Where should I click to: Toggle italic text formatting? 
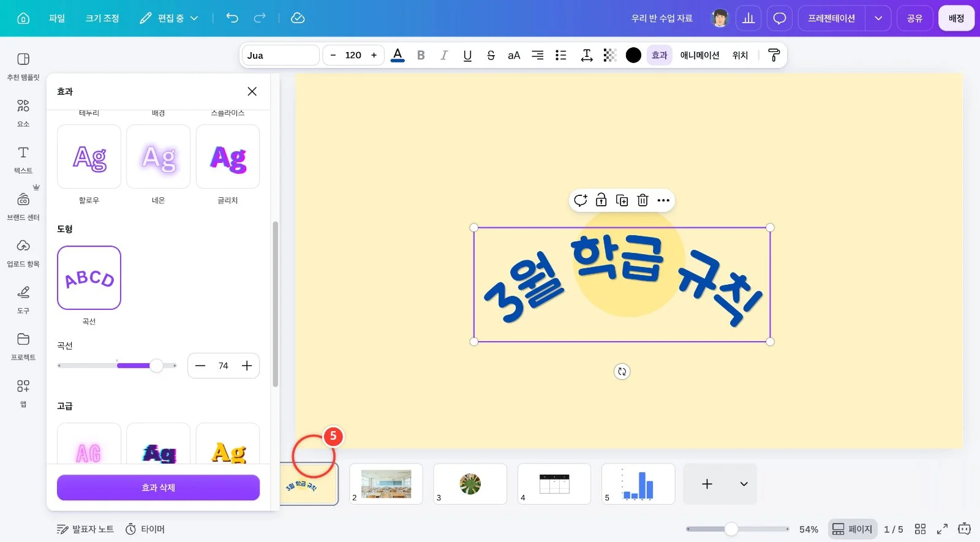tap(444, 55)
